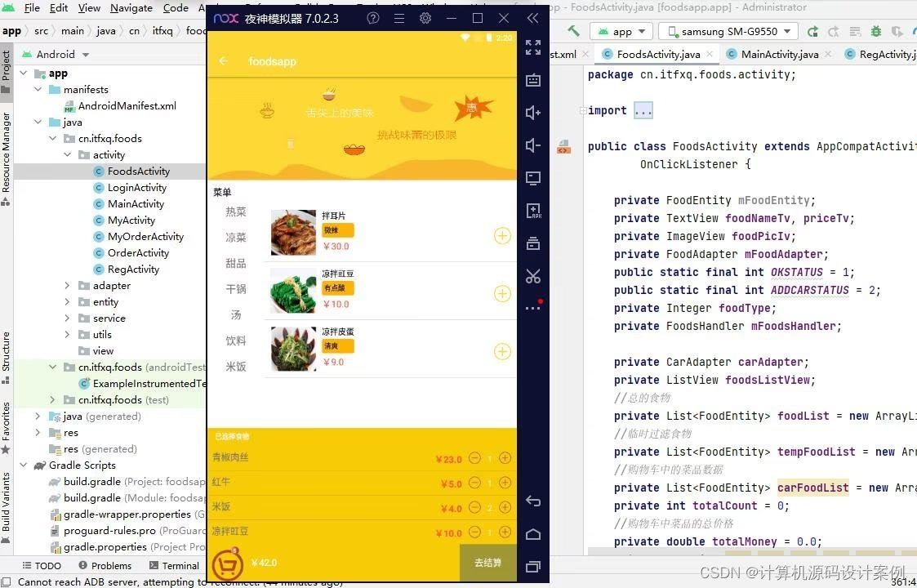917x588 pixels.
Task: Open Nox screen display icon
Action: [x=532, y=178]
